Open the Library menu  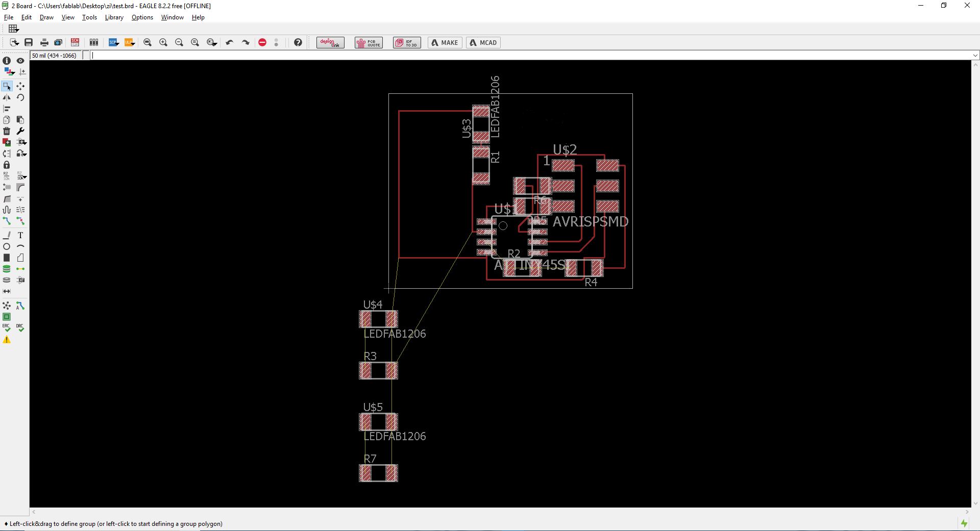114,17
